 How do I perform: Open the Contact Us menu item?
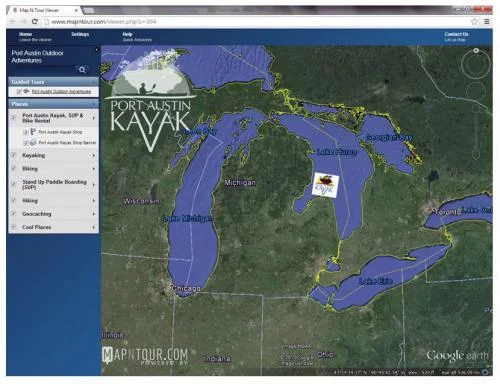(x=456, y=37)
